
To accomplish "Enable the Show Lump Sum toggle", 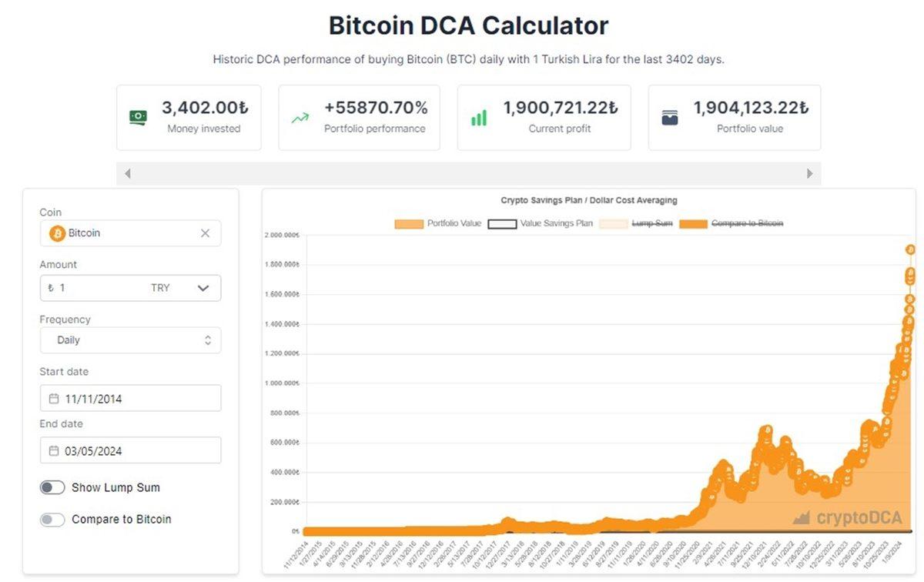I will (52, 487).
